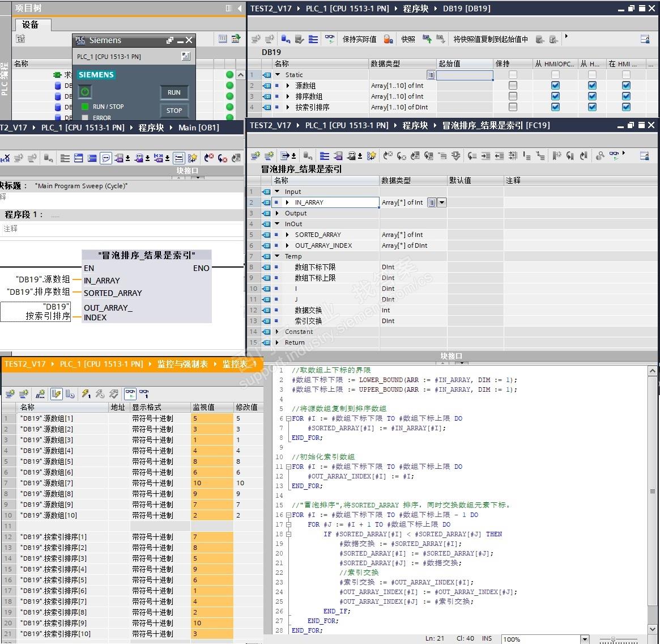
Task: Click 'modify all values once' lightning icon
Action: 86,393
